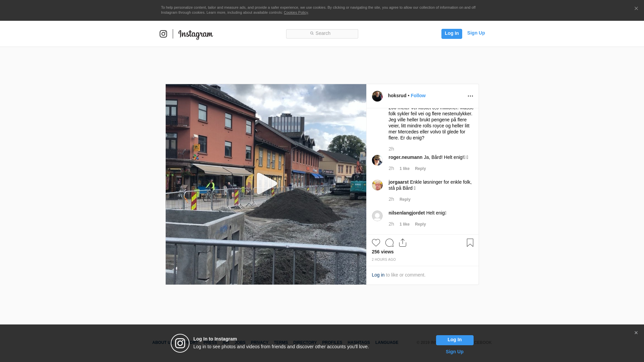
Task: Save the post with bookmark icon
Action: coord(470,243)
